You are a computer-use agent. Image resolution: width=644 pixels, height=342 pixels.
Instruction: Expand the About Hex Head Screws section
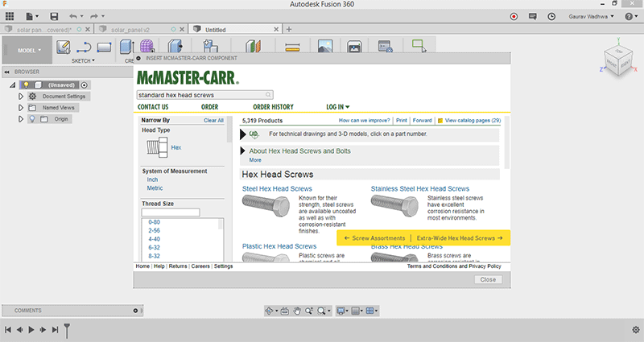(x=243, y=151)
